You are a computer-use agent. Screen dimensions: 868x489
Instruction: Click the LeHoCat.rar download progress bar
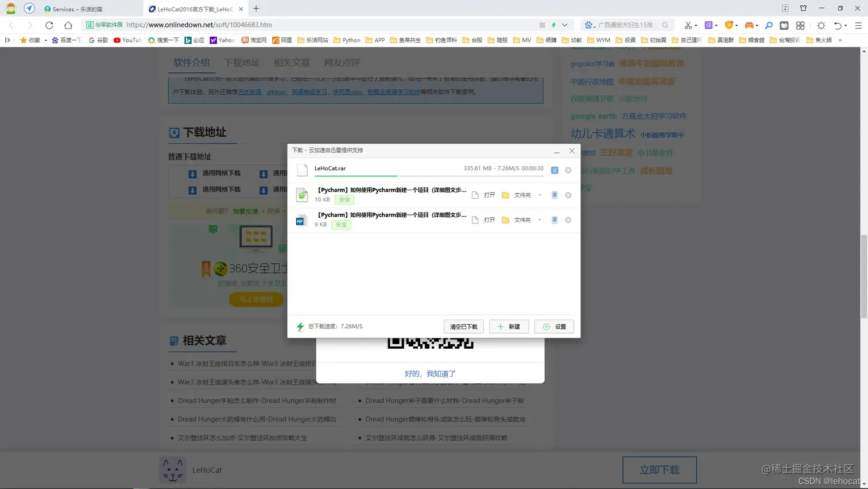click(x=402, y=176)
